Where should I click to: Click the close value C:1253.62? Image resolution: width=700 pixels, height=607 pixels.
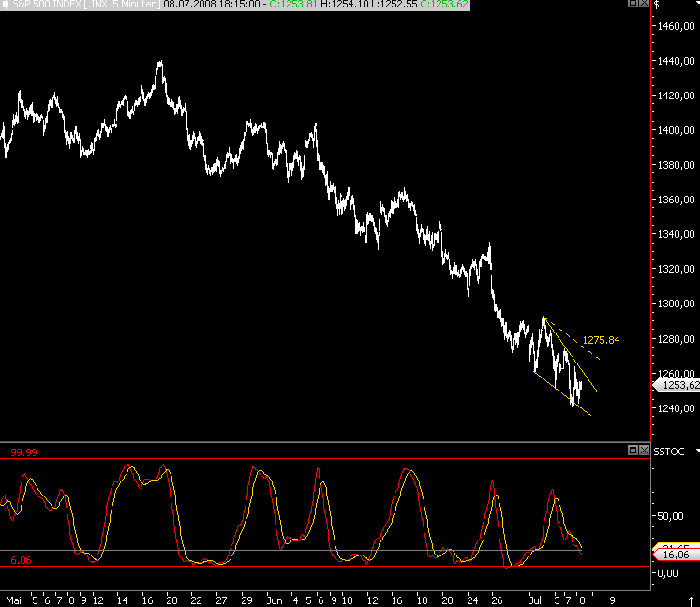(x=444, y=5)
